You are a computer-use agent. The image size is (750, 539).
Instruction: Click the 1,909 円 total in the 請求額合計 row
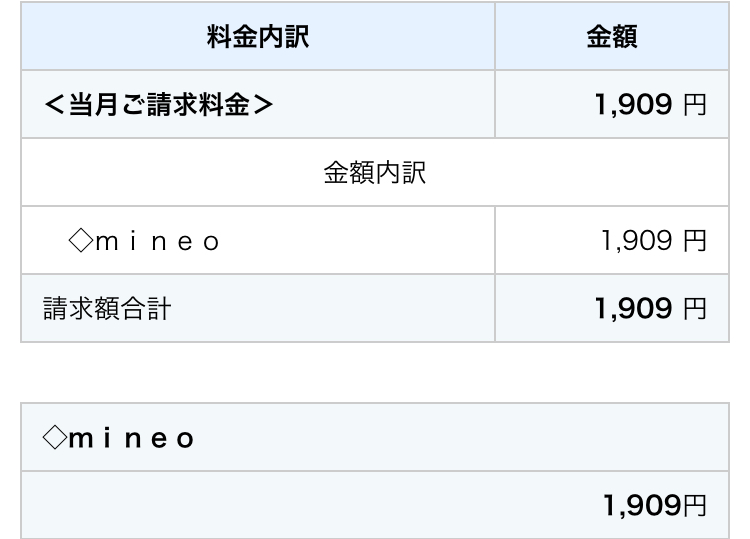click(x=650, y=308)
